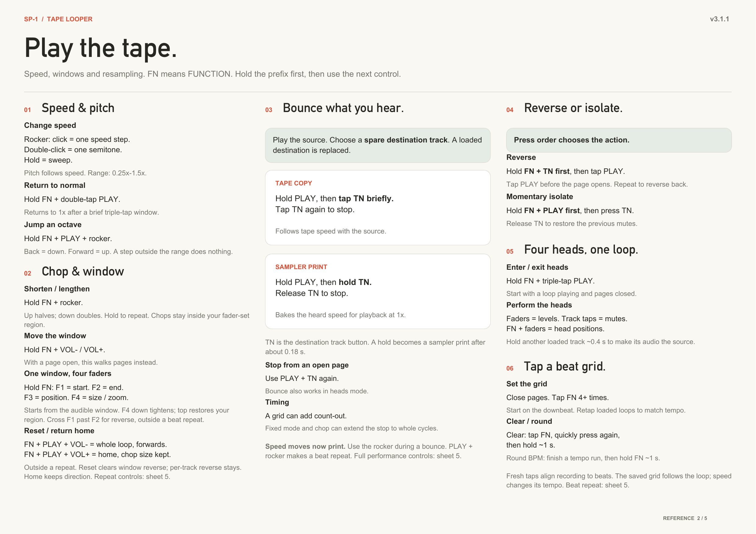This screenshot has height=534, width=756.
Task: Select the 'Perform the heads' subheading
Action: pyautogui.click(x=539, y=305)
